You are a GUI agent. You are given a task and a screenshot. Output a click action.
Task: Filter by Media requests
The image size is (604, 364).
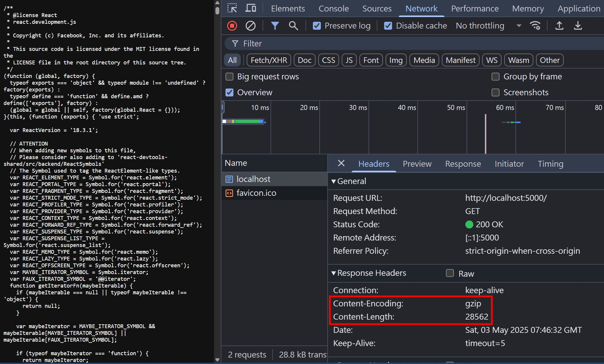click(x=424, y=60)
